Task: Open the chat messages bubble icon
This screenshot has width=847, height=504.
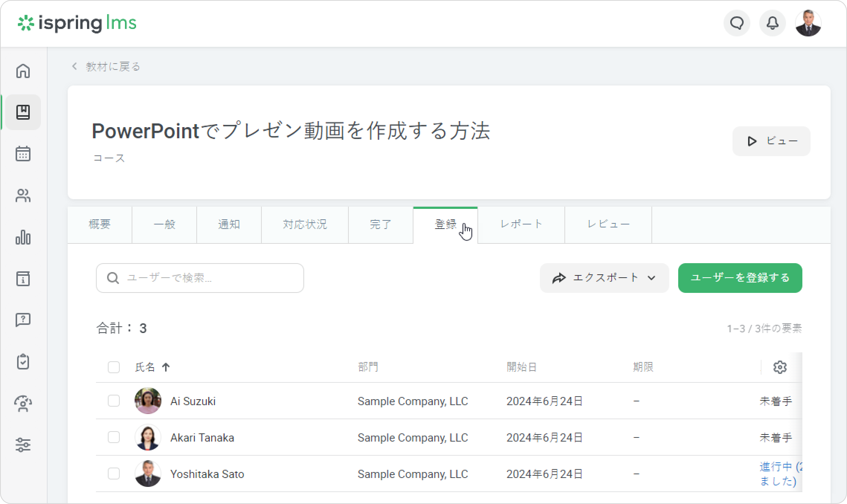Action: pos(737,23)
